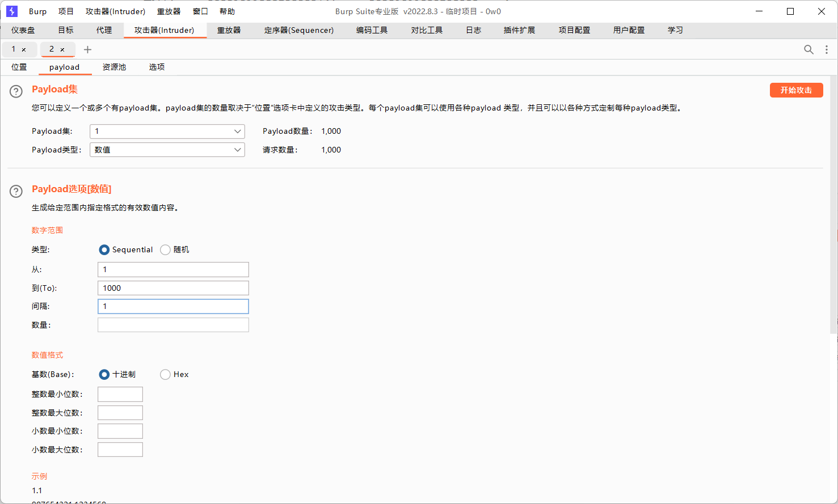Close the Burp Suite window
The height and width of the screenshot is (504, 838).
(x=821, y=11)
